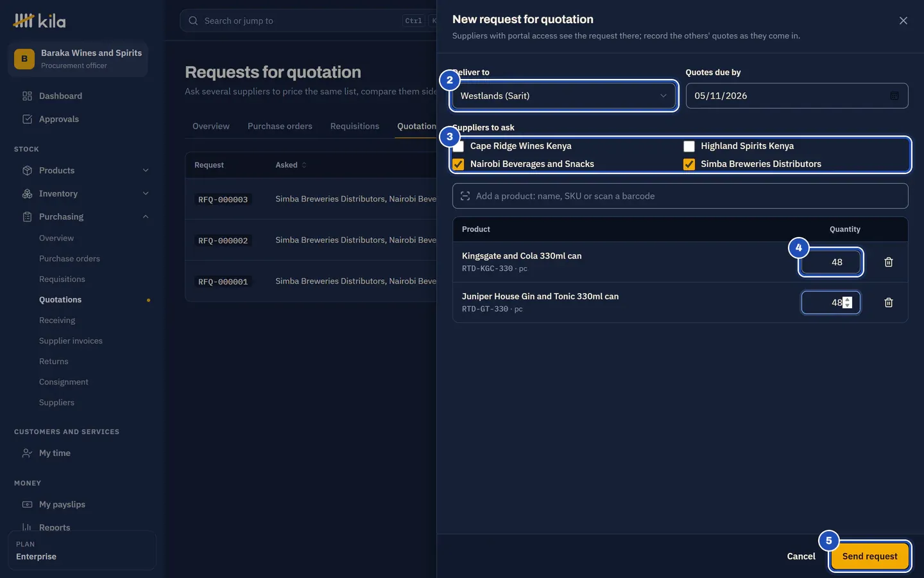Remove Juniper House Gin and Tonic row

[889, 302]
